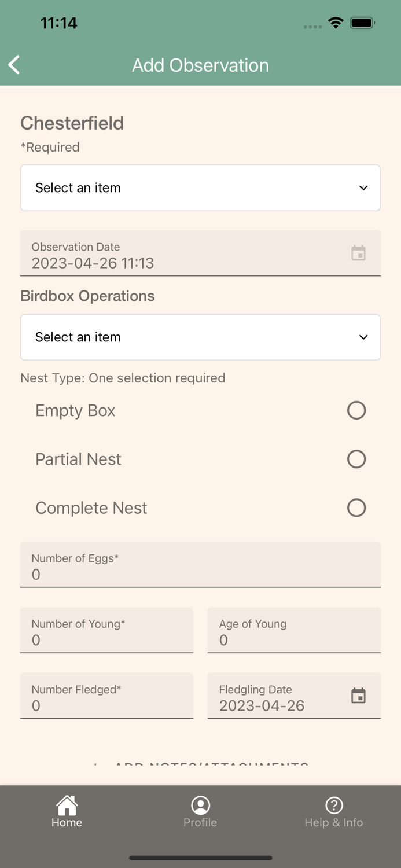Open Help & Info question icon
401x868 pixels.
(x=334, y=805)
